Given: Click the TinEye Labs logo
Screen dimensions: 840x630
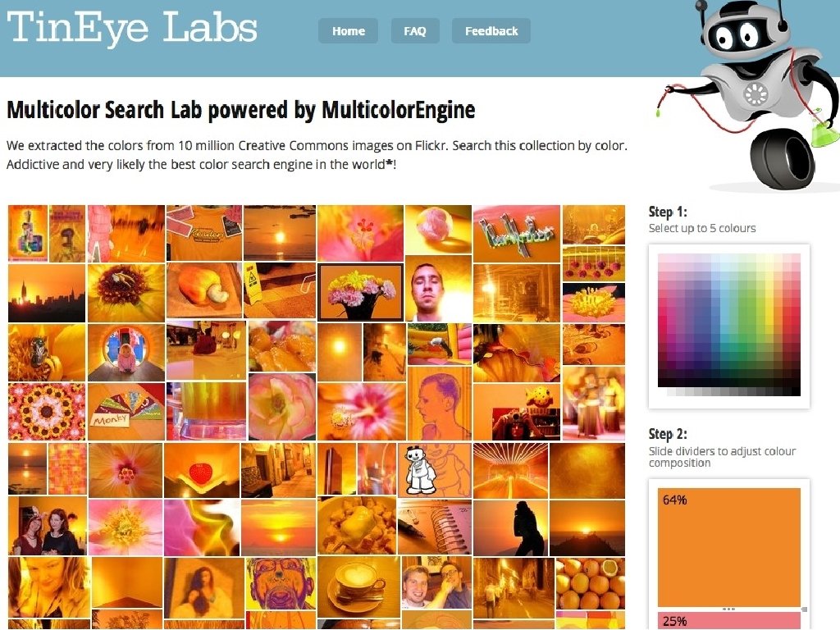Looking at the screenshot, I should (x=132, y=28).
